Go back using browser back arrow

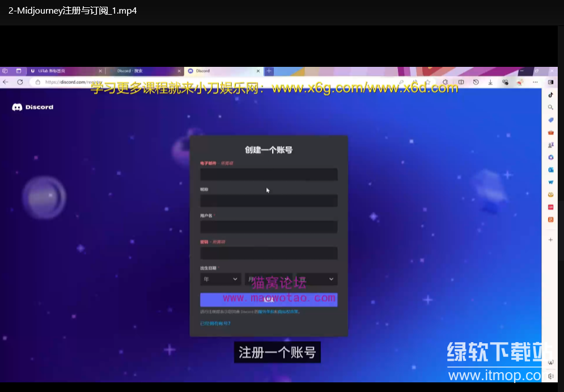pyautogui.click(x=6, y=82)
